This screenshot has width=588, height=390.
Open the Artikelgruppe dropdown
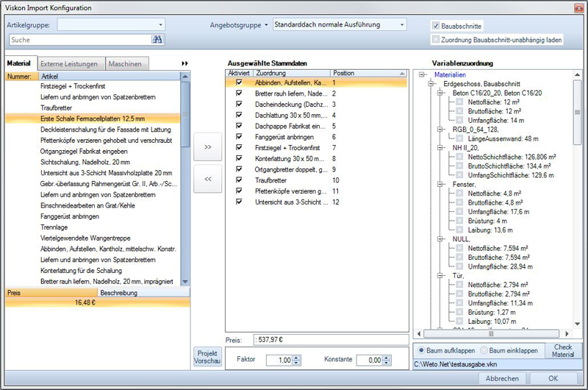(160, 25)
